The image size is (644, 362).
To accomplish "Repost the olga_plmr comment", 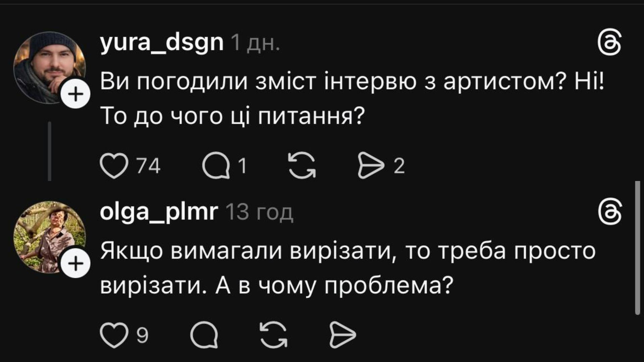I will click(x=274, y=335).
